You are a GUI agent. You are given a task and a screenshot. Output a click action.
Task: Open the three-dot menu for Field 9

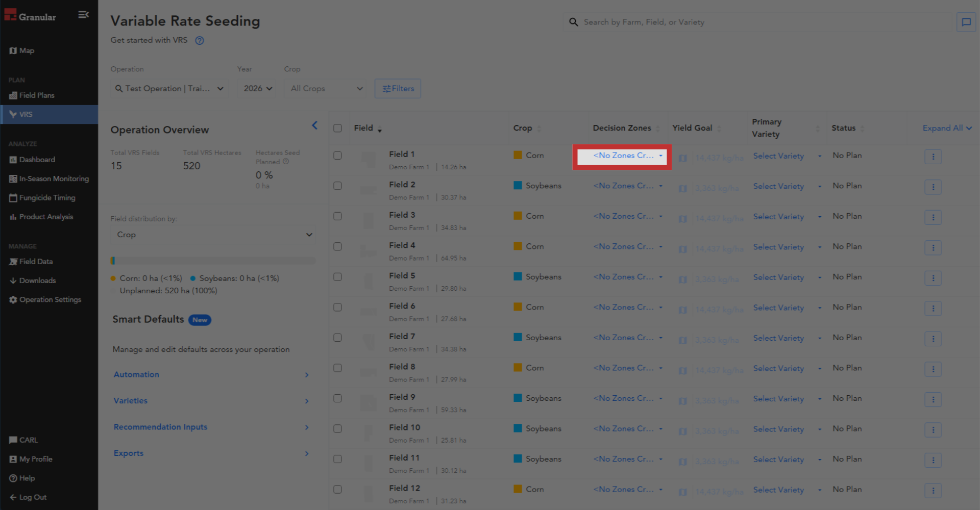point(933,399)
